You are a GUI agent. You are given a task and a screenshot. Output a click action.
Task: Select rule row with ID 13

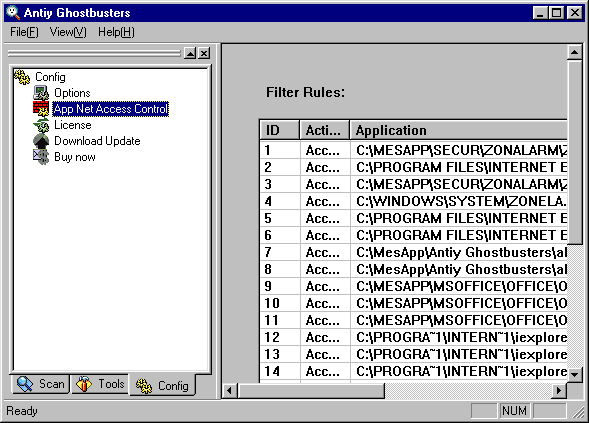pos(413,354)
